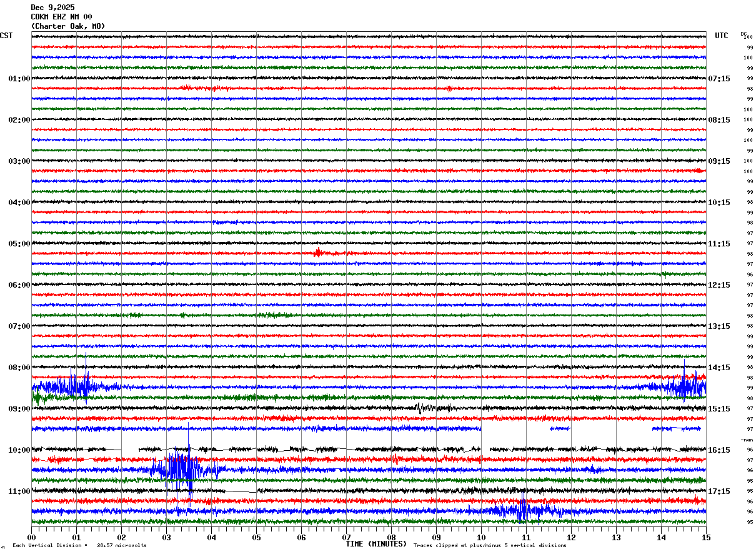Viewport: 756px width, 554px height.
Task: Click the "-nan" value in the DC column
Action: point(747,440)
